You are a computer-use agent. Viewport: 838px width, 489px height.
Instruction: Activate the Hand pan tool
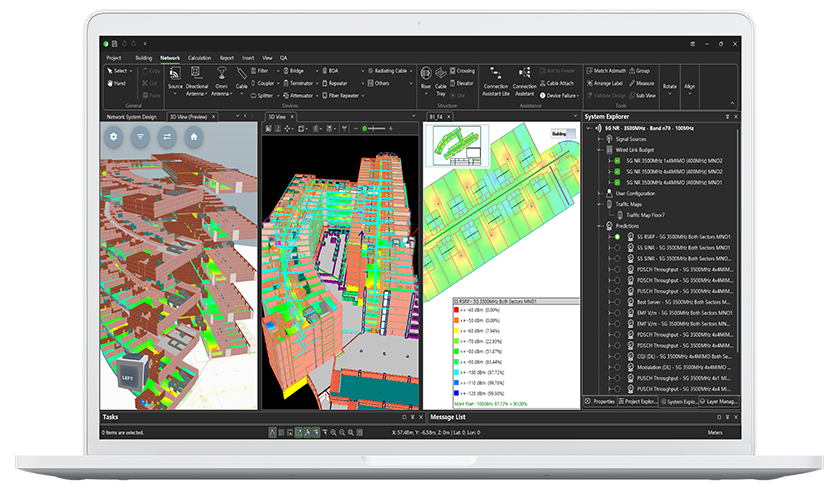coord(116,83)
